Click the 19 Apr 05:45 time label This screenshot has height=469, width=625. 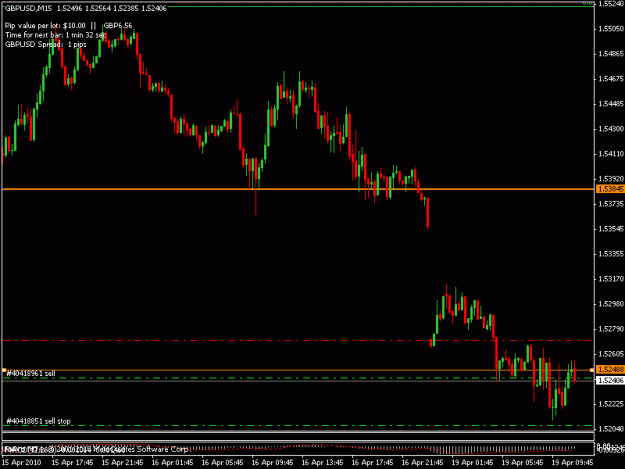(522, 463)
